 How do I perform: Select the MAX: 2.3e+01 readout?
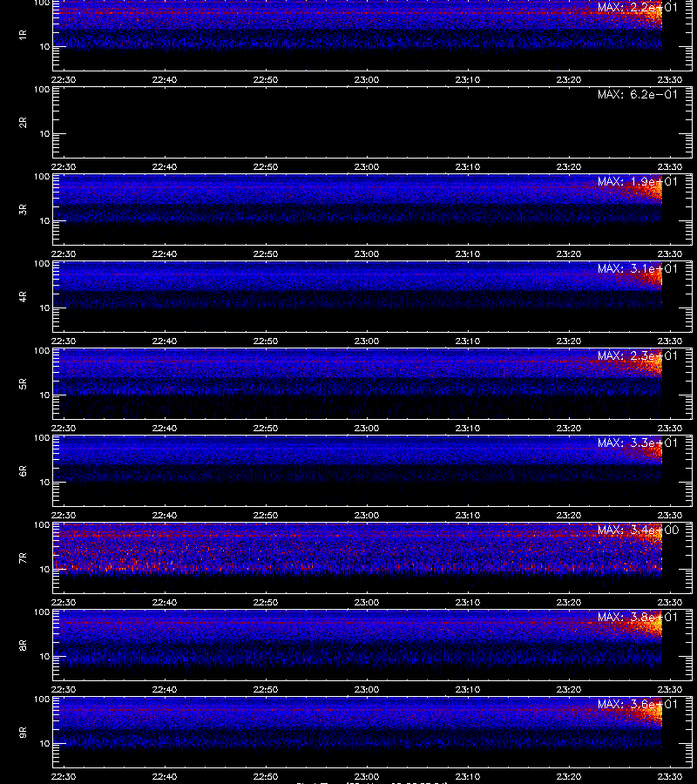point(638,355)
